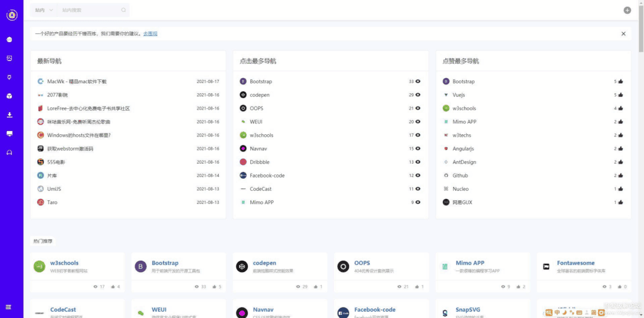This screenshot has height=318, width=644.
Task: Click thumbs-up icon on the Mimo APP card
Action: 517,287
